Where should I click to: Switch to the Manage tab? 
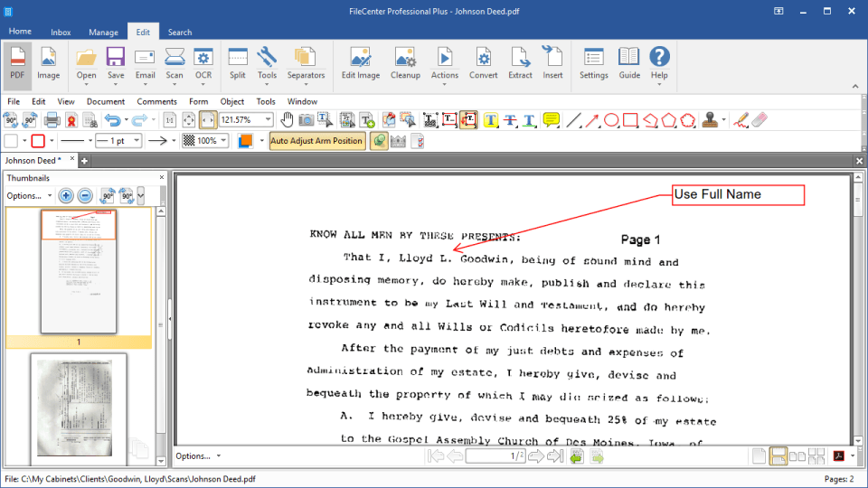point(103,32)
